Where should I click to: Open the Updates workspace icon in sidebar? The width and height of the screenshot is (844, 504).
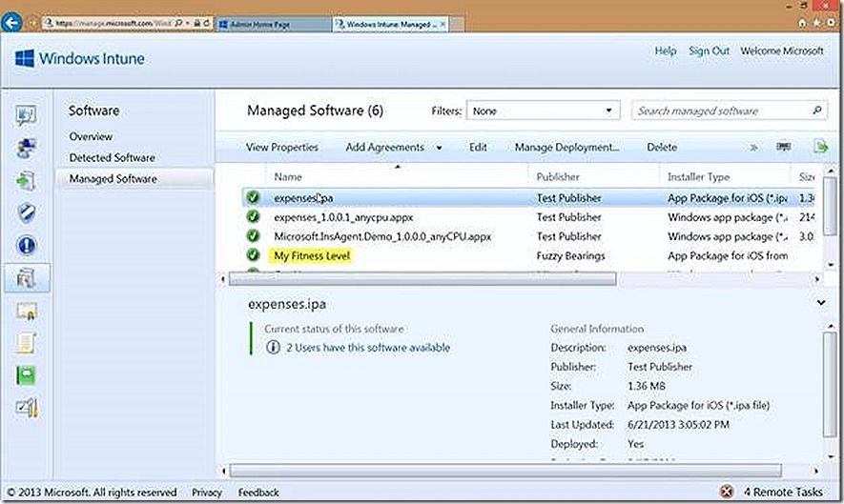26,181
